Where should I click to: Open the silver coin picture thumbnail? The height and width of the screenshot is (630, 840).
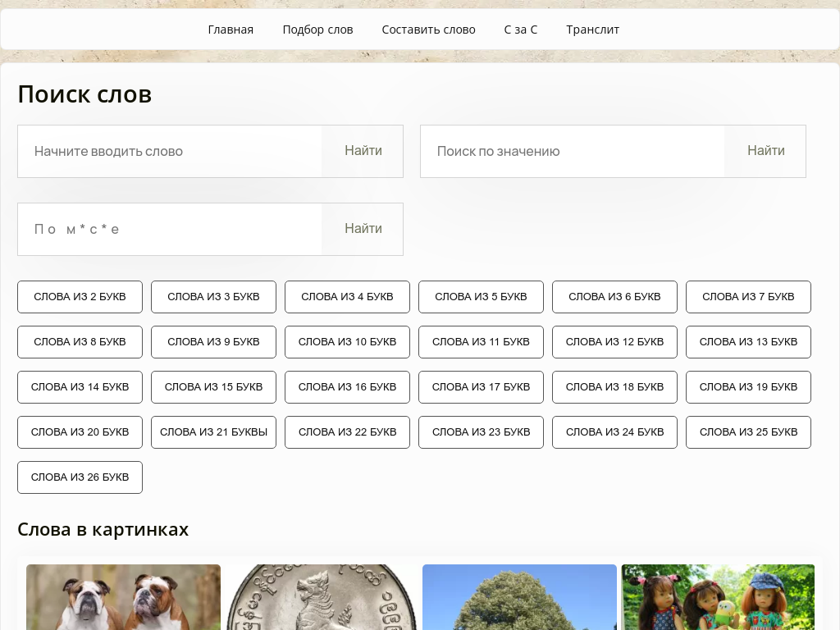point(322,597)
